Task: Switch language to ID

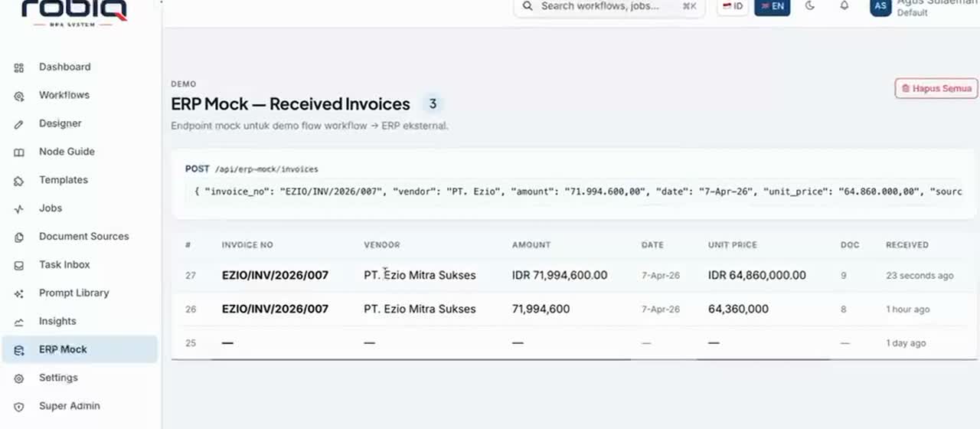Action: 733,6
